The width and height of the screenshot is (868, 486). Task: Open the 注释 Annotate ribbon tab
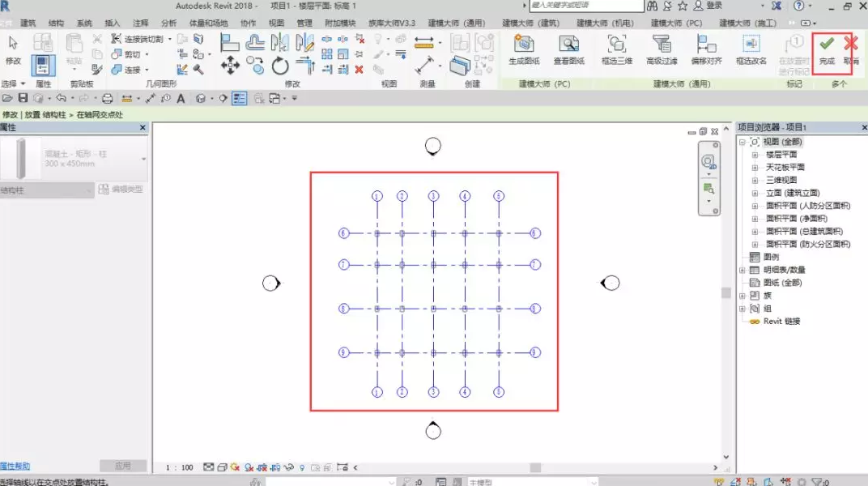(x=141, y=23)
